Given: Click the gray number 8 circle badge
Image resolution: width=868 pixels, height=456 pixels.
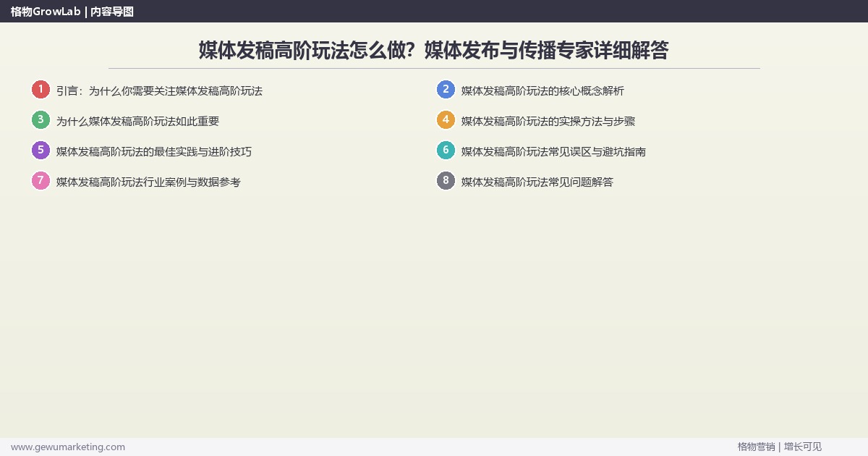Looking at the screenshot, I should click(x=446, y=181).
